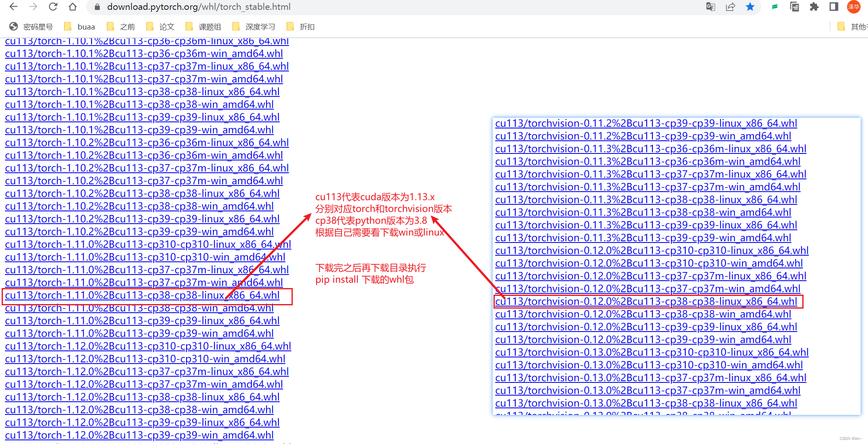Open the translate page icon
Viewport: 868px width, 444px height.
click(710, 7)
